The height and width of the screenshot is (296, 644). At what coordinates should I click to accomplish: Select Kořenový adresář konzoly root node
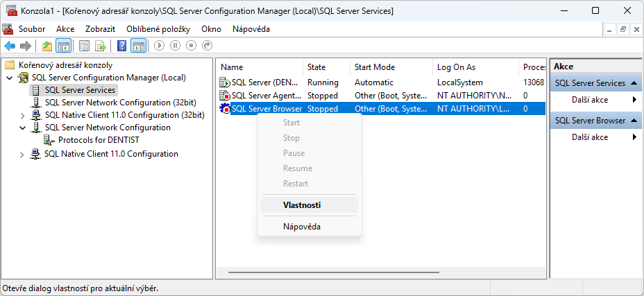coord(65,65)
